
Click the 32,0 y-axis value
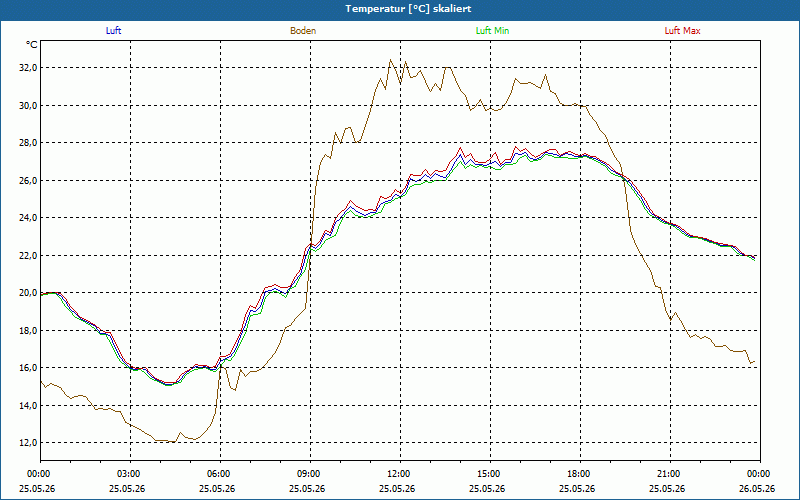click(28, 68)
